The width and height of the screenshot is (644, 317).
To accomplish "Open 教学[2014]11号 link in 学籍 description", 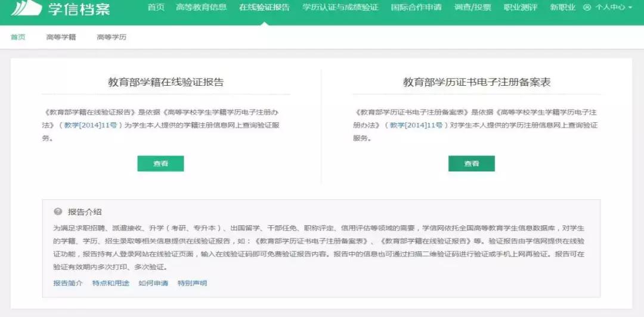I will pyautogui.click(x=91, y=125).
